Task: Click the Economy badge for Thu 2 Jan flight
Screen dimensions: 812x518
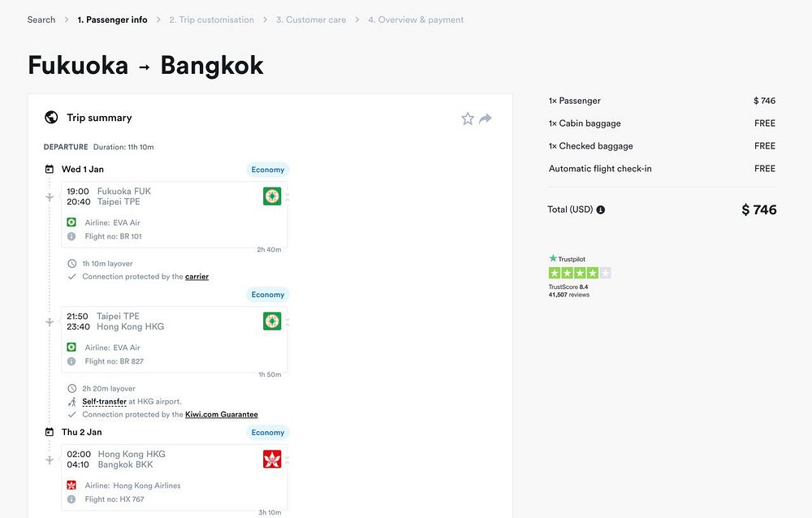Action: click(267, 433)
